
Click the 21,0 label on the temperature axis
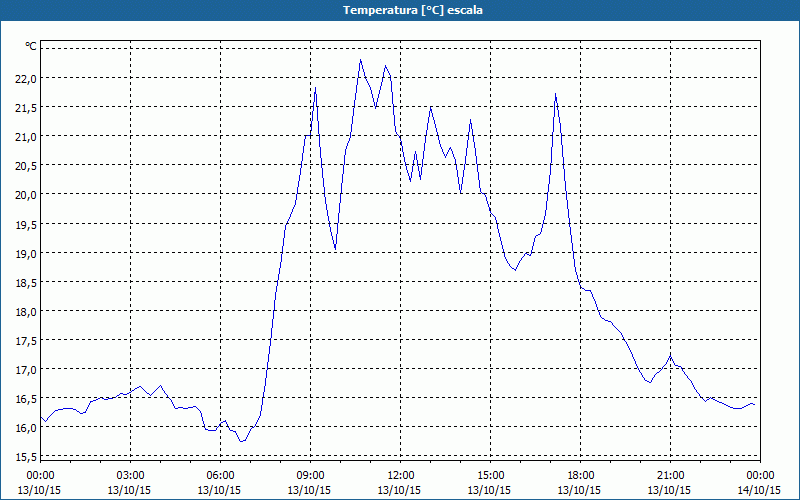(28, 136)
